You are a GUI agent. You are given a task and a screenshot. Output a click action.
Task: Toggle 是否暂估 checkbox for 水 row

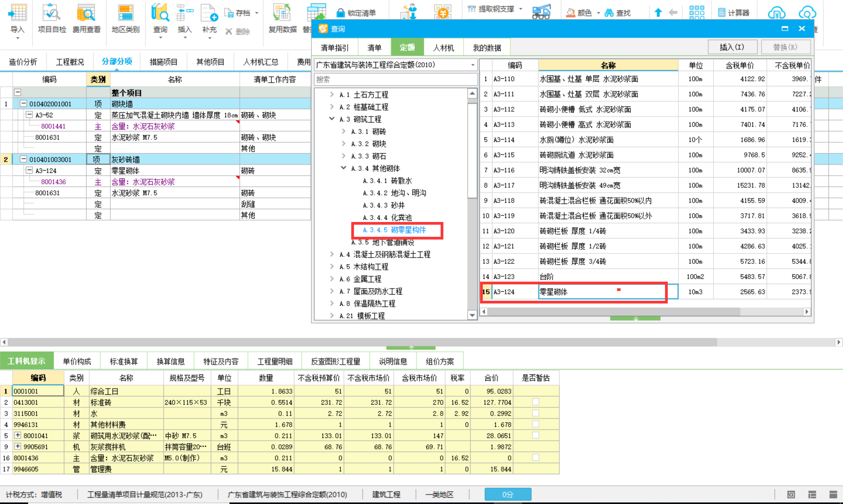(535, 413)
